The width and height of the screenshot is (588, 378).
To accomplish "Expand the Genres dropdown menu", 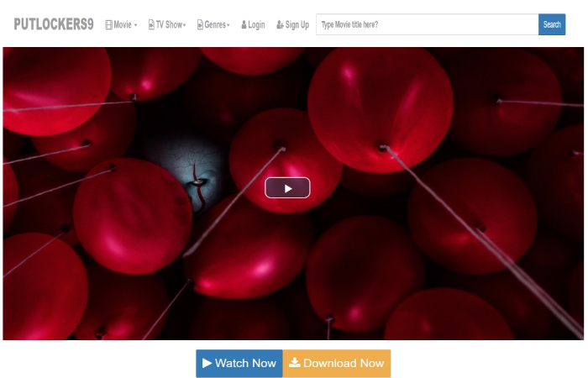I will 213,24.
